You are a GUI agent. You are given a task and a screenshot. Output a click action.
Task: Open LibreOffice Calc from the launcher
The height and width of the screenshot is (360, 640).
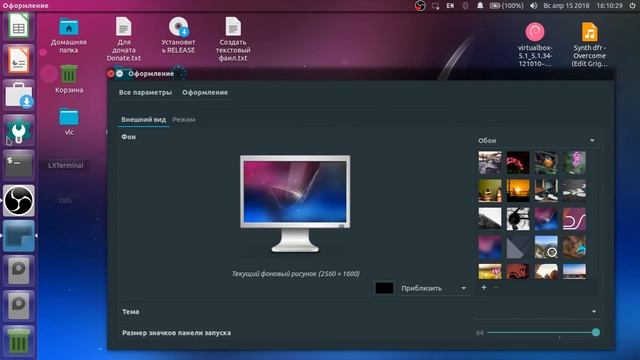(x=19, y=26)
